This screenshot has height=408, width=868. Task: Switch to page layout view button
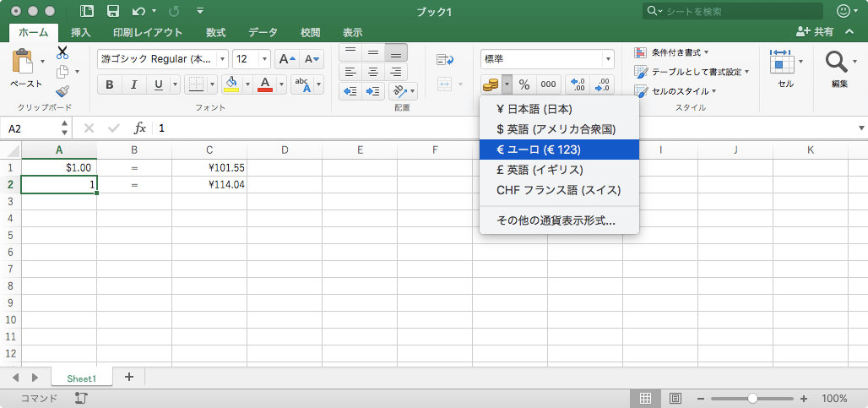[x=675, y=398]
